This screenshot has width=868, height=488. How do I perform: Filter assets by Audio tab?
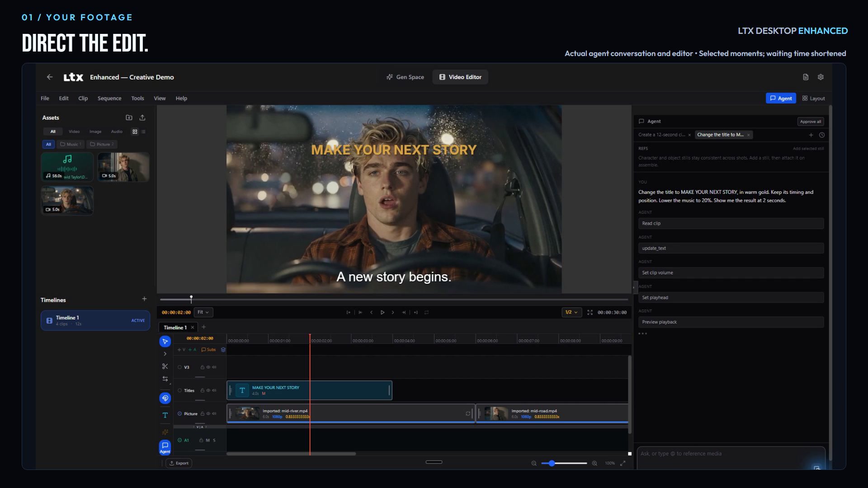[117, 131]
